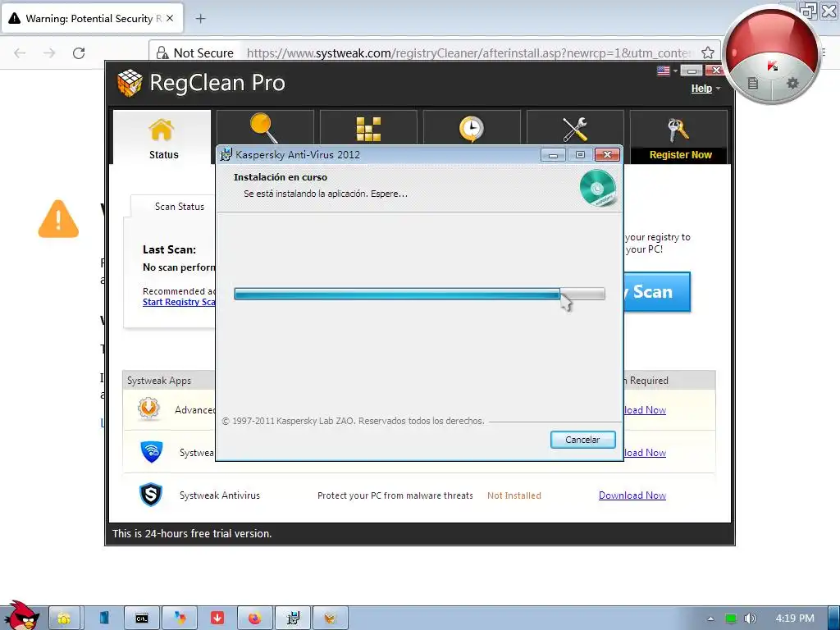Click the Kaspersky installer CD disc icon
The image size is (840, 630).
click(598, 188)
